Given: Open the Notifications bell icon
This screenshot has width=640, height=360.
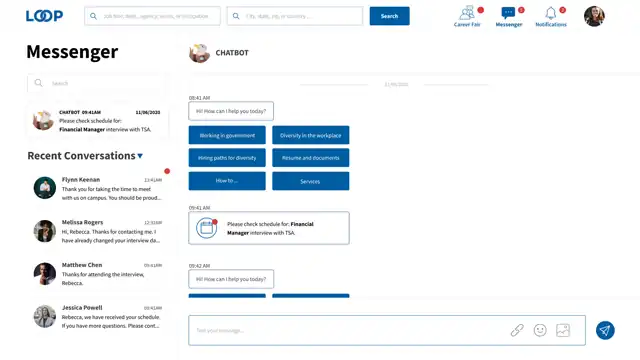Looking at the screenshot, I should pos(551,13).
